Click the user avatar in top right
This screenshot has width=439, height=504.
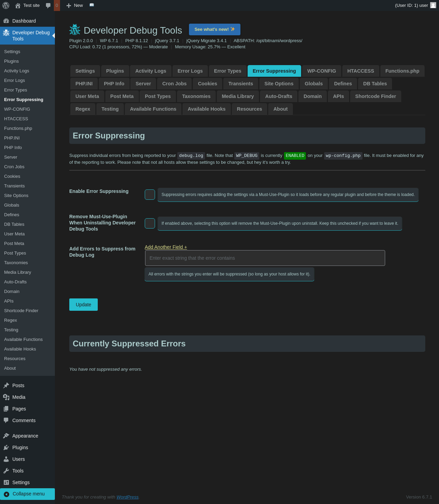[433, 5]
